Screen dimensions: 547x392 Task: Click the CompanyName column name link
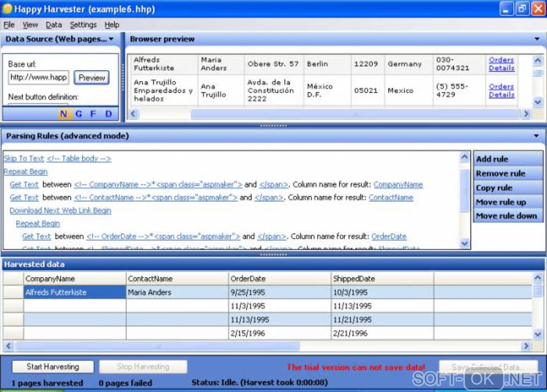(398, 184)
